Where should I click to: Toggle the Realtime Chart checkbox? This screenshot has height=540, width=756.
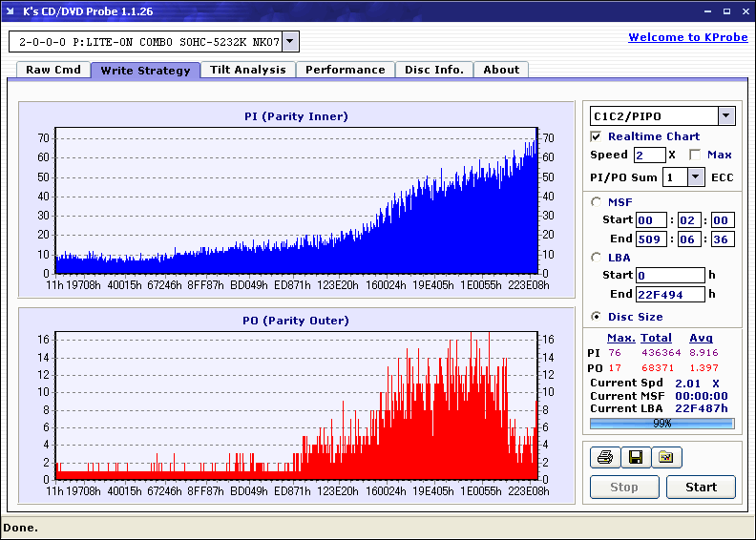pos(596,136)
